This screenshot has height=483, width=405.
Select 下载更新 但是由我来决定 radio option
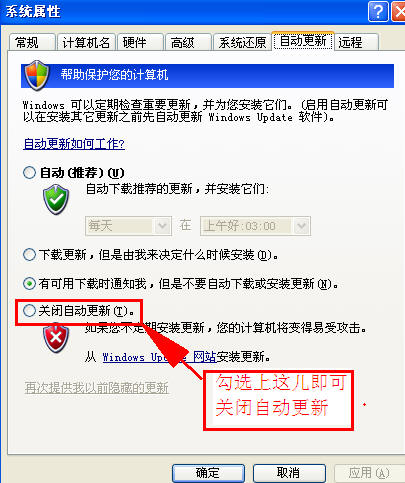pyautogui.click(x=29, y=255)
